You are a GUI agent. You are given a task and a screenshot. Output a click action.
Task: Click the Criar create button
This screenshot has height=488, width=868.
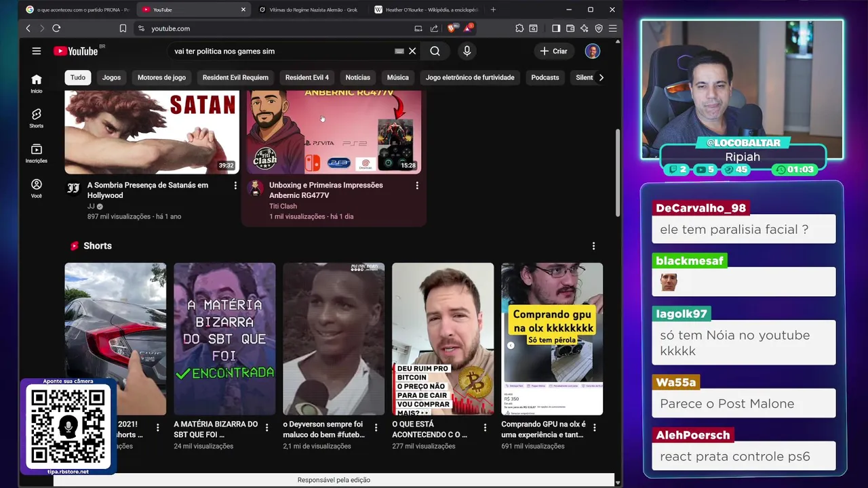(x=553, y=51)
